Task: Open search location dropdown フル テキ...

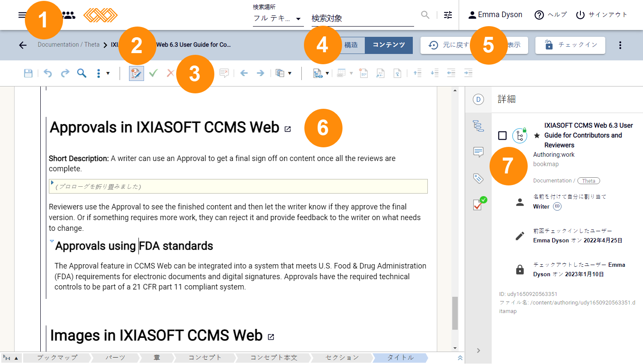Action: tap(278, 18)
